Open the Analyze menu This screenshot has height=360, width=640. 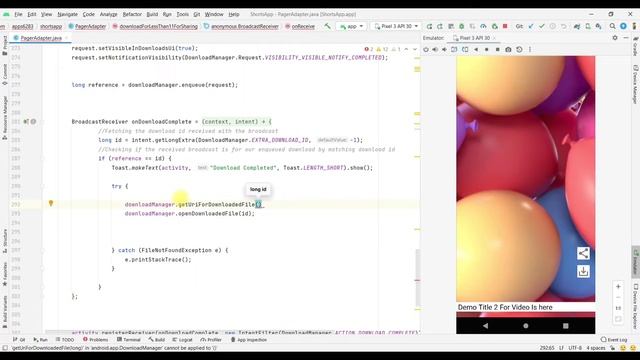pos(109,14)
